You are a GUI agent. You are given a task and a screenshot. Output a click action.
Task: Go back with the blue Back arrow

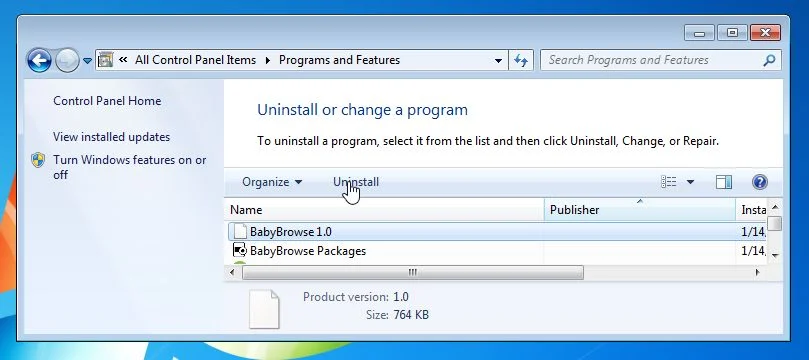[40, 60]
